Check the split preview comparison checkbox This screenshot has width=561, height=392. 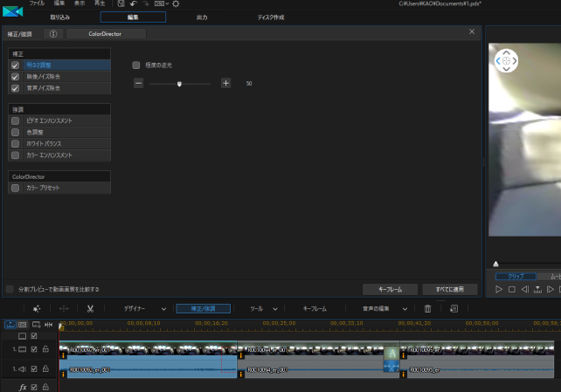[10, 289]
